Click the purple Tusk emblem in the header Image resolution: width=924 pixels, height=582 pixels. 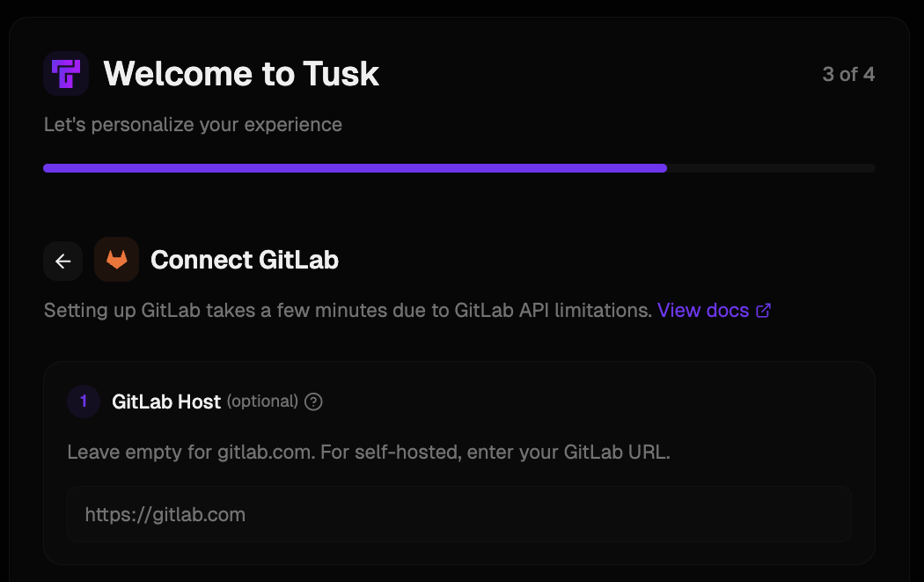[66, 74]
